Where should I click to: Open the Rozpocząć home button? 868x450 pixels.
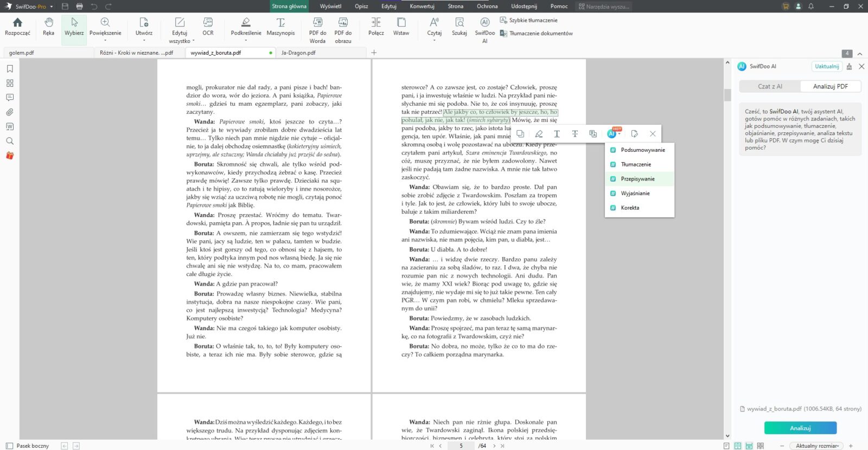click(x=17, y=27)
